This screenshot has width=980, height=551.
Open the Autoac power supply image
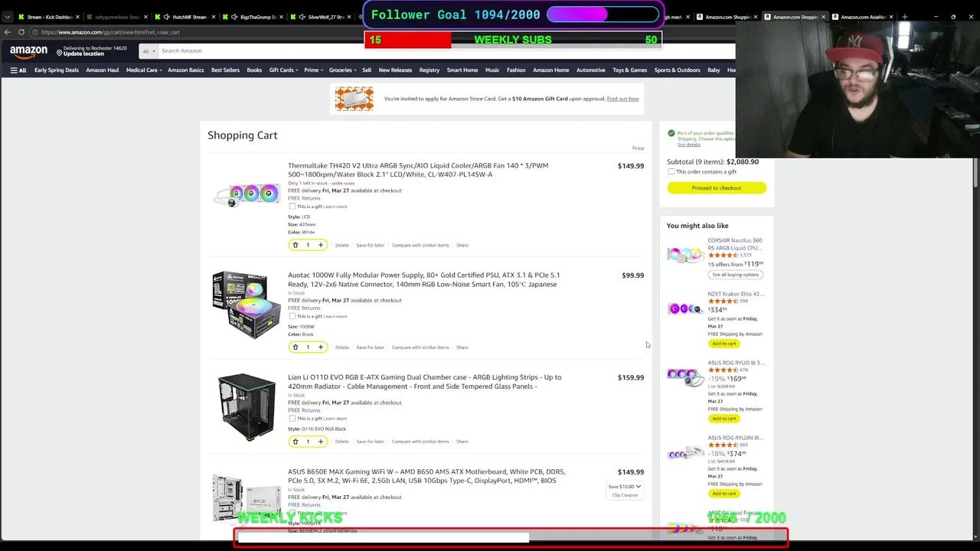click(247, 305)
